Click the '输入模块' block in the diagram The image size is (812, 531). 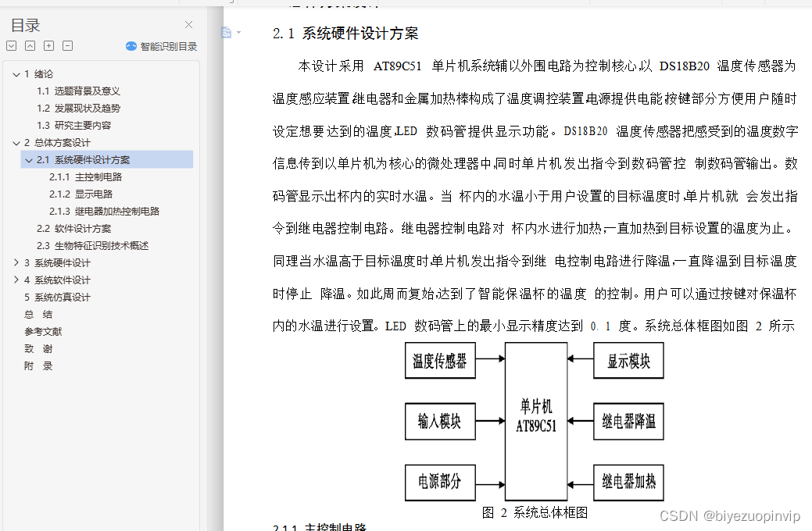pos(440,421)
